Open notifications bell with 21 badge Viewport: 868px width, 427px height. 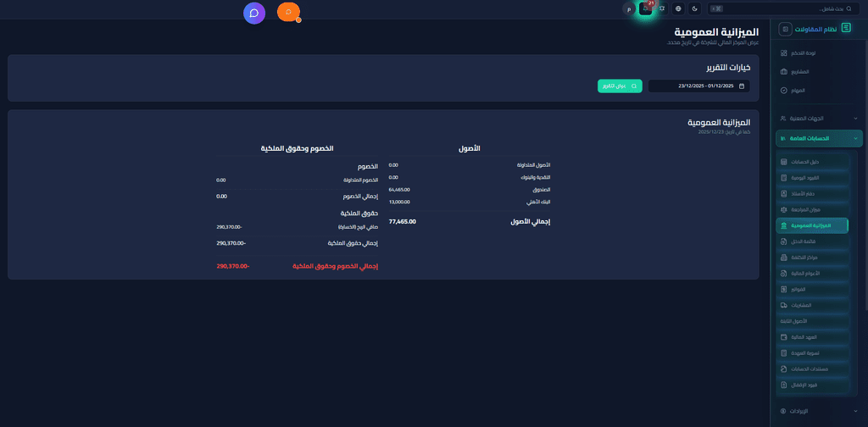[645, 8]
